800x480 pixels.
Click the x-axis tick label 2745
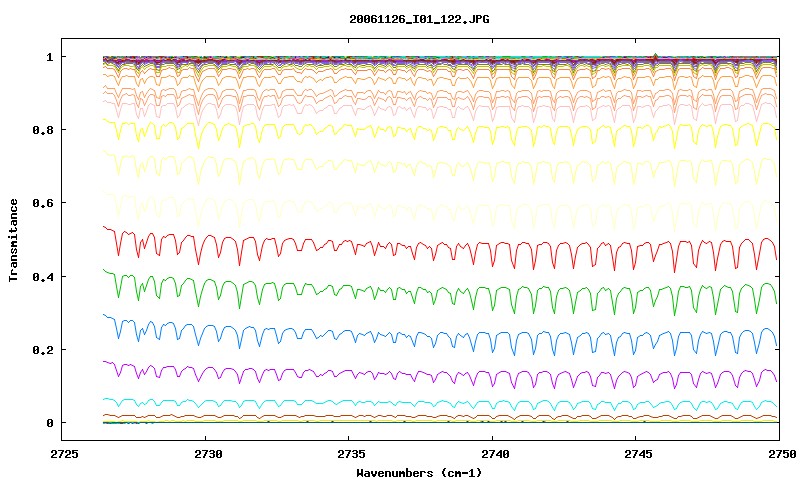pos(638,453)
